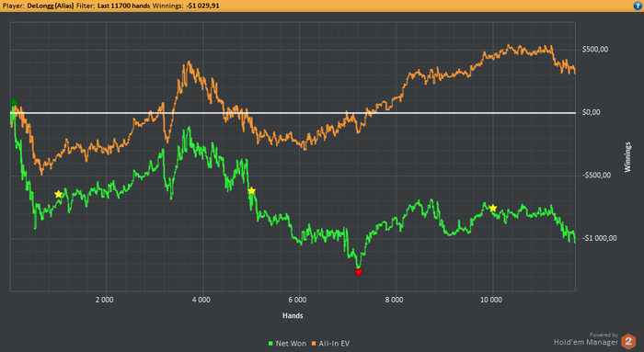Click the blue help icon in header

click(x=638, y=6)
